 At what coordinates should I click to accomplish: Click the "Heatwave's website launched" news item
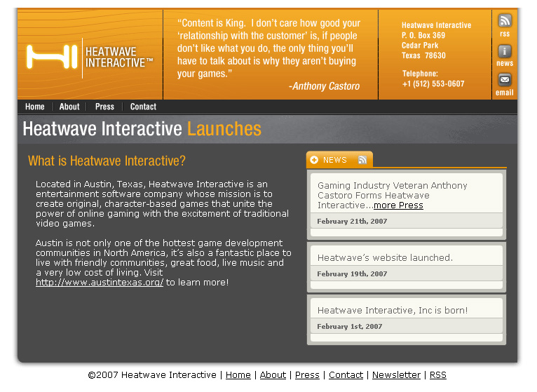(385, 257)
